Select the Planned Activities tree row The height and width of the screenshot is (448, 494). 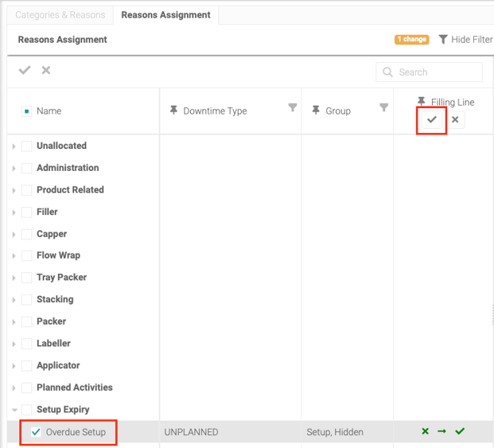pos(74,388)
